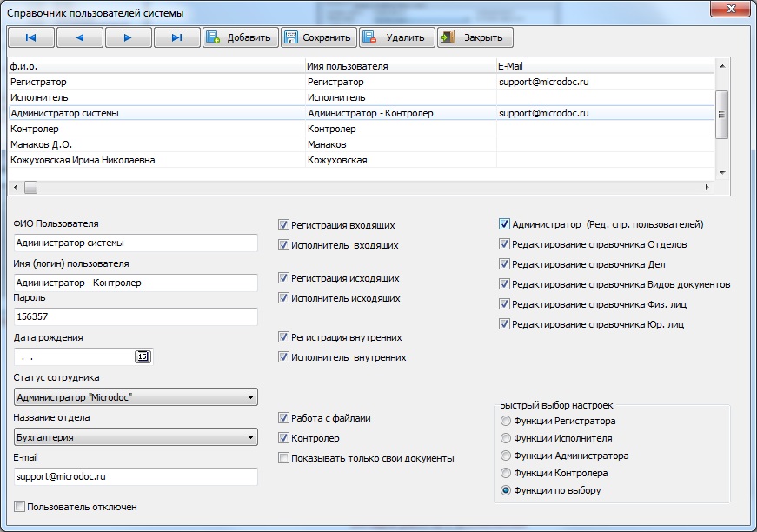Click the support@microdoc.ru cell in Регистратор row
The image size is (757, 532).
coord(606,82)
